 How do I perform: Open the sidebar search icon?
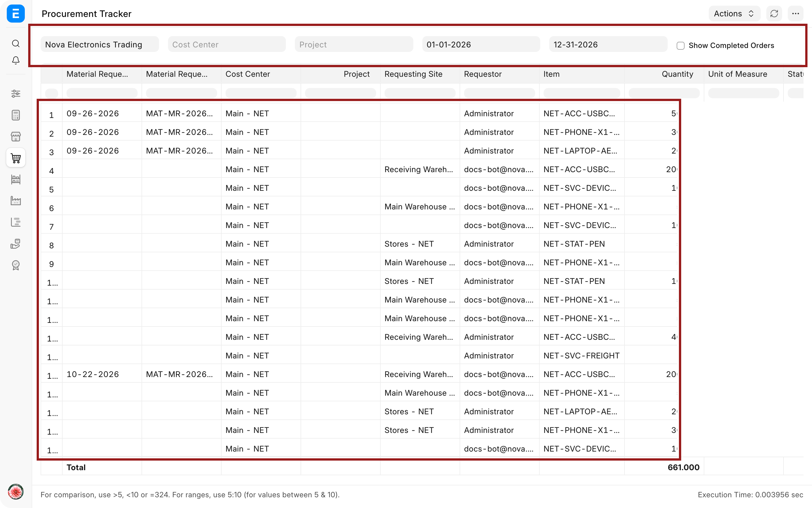point(16,43)
